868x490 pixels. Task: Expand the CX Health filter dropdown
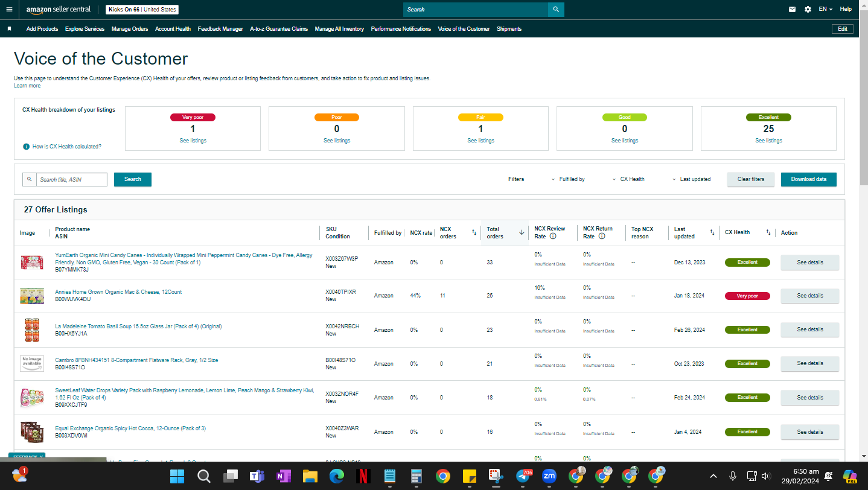[628, 179]
